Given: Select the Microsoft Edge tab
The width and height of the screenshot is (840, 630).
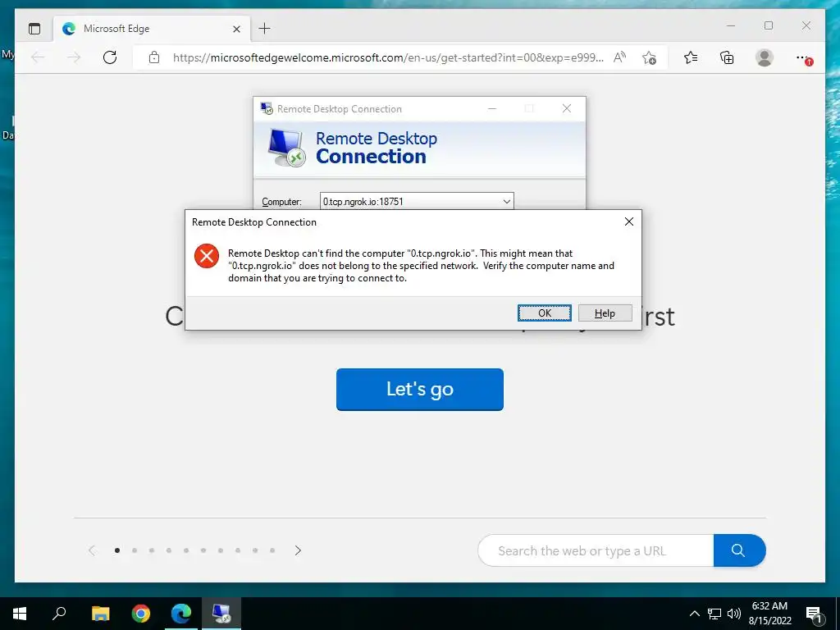Looking at the screenshot, I should (x=151, y=29).
